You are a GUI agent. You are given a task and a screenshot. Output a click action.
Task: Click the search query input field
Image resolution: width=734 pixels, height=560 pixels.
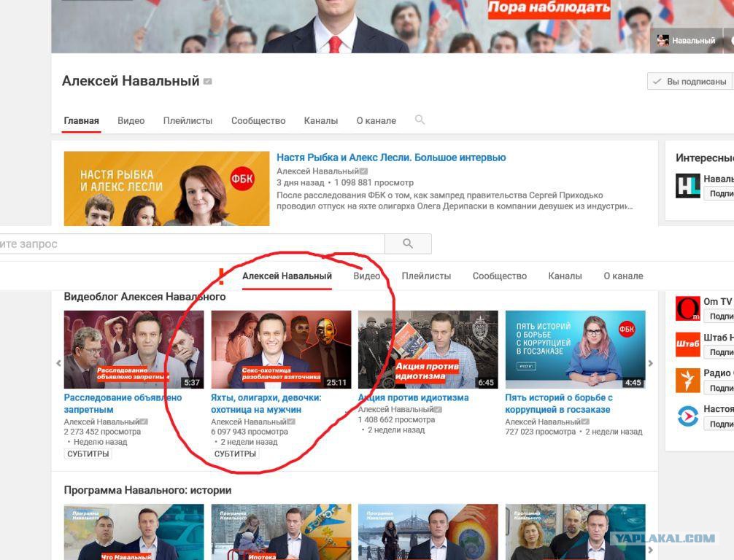click(192, 244)
